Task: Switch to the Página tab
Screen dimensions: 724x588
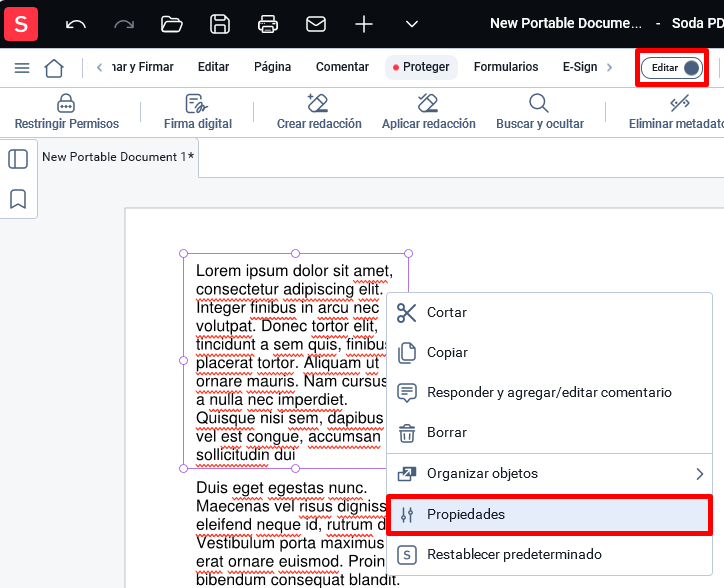Action: pos(272,67)
